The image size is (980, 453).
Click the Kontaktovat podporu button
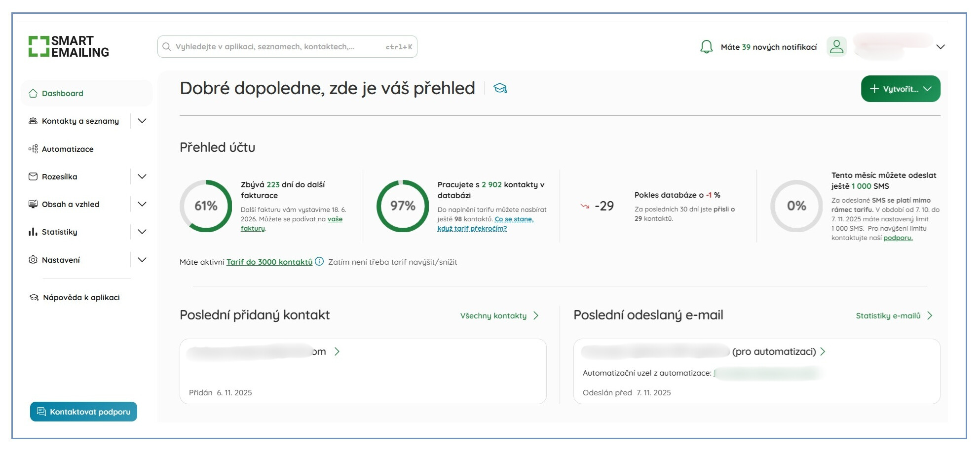pos(83,412)
